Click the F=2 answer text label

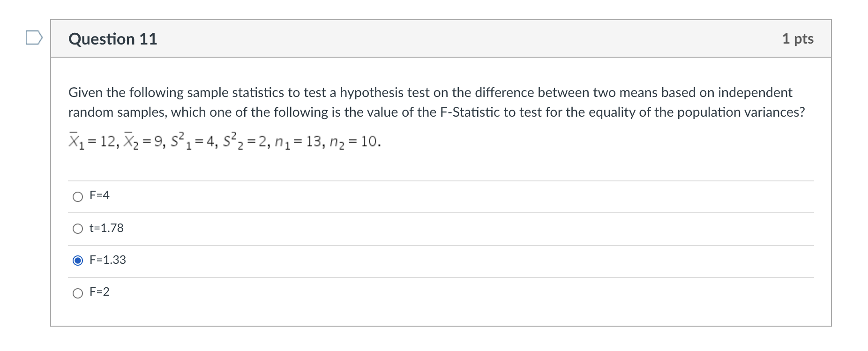[x=100, y=292]
